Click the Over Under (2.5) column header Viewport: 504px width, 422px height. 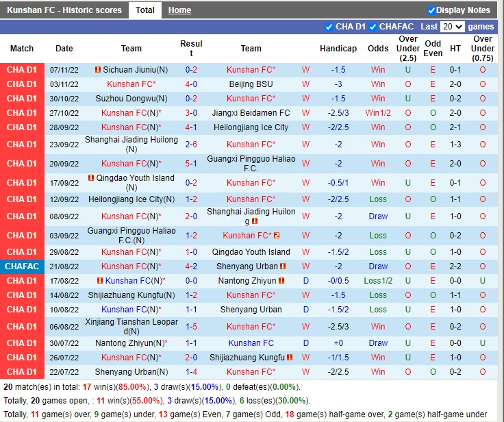408,49
